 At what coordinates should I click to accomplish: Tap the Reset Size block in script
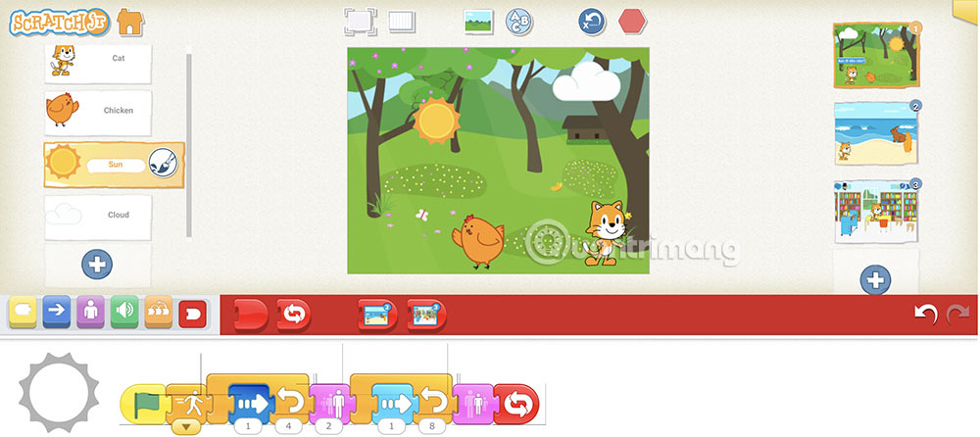click(x=474, y=403)
